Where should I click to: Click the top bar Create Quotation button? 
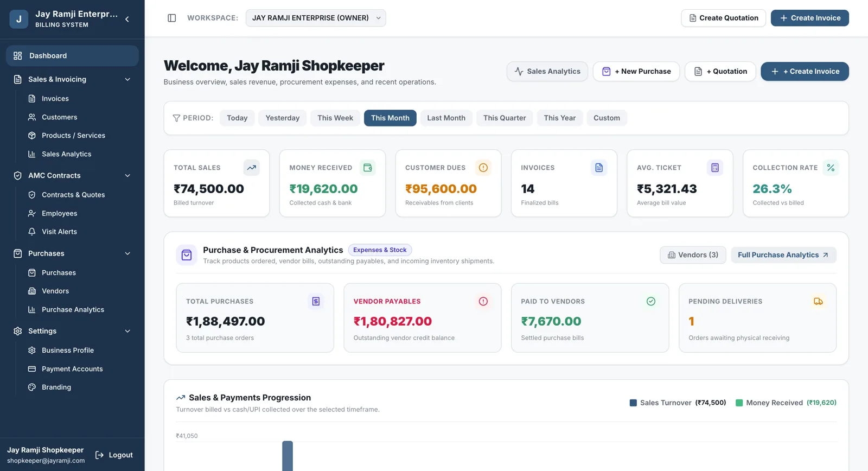click(x=723, y=18)
